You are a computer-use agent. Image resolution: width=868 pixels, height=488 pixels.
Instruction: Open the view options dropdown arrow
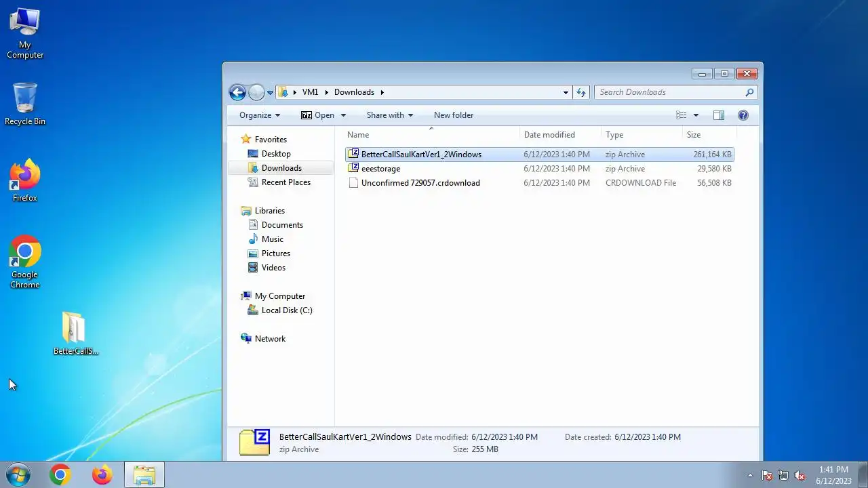[x=696, y=115]
